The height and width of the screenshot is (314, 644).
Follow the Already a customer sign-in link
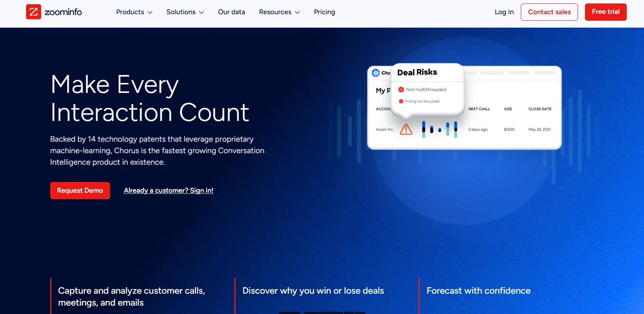168,190
